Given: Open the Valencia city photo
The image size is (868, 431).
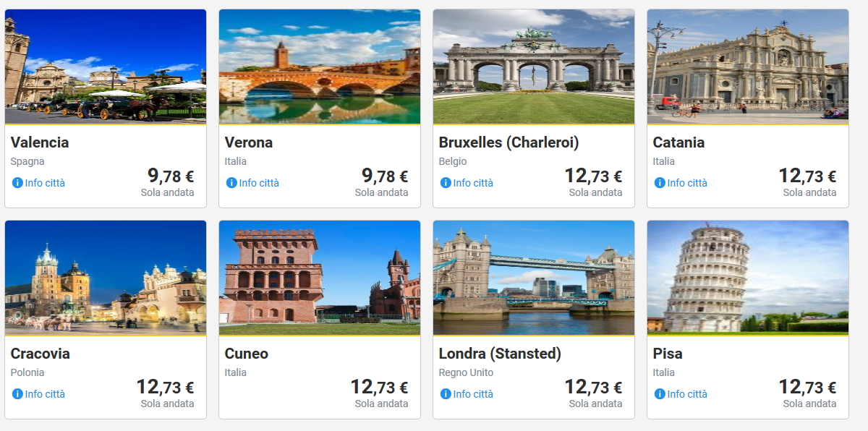Looking at the screenshot, I should (106, 67).
